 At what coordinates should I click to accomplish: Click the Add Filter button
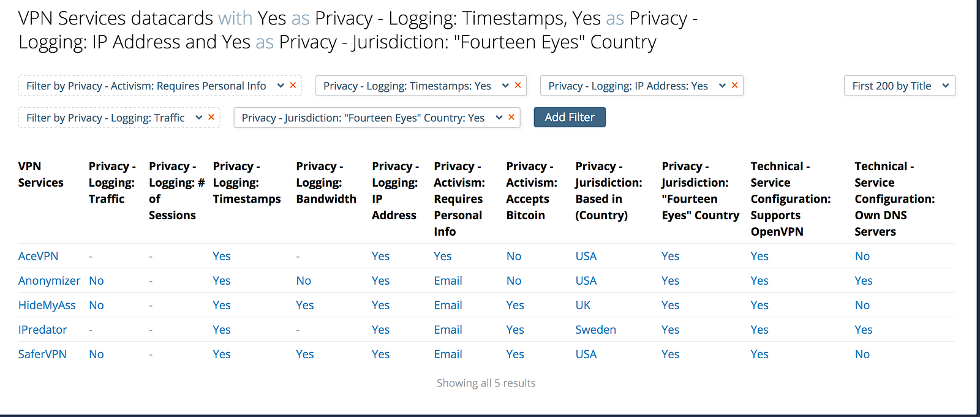(570, 117)
